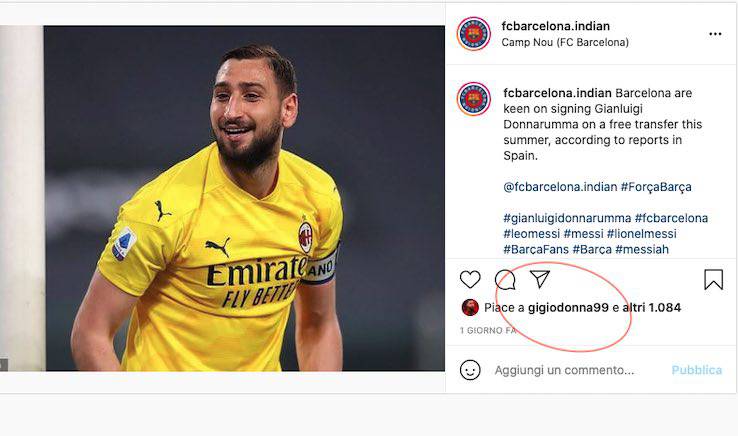Click the Donnarumma post photo
738x436 pixels.
tap(222, 198)
